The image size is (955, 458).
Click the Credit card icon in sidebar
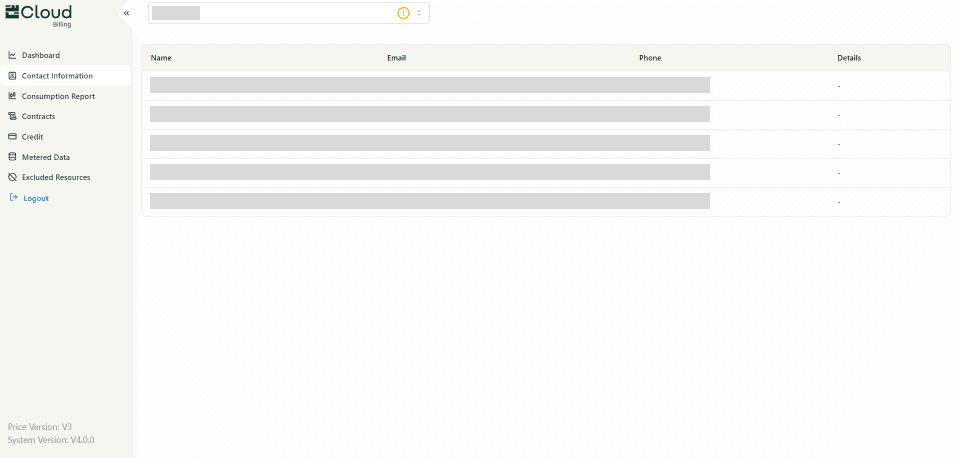pyautogui.click(x=12, y=137)
